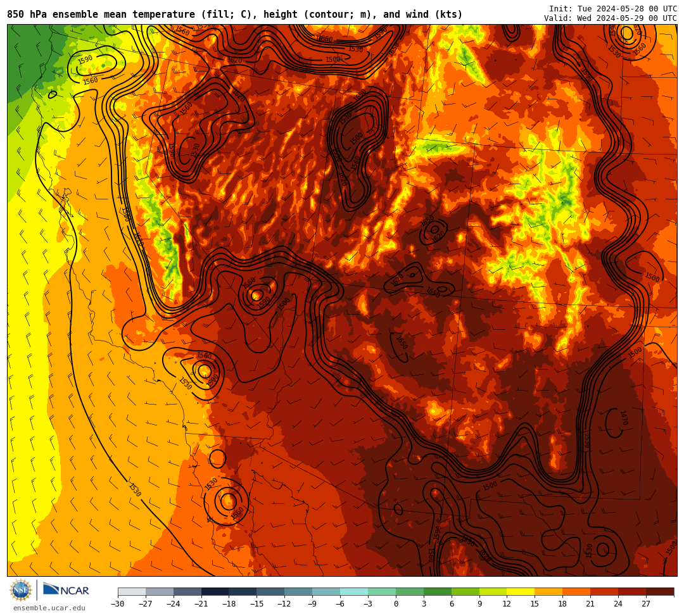The image size is (684, 616).
Task: Click the 21 colorbar tick label
Action: pos(591,604)
